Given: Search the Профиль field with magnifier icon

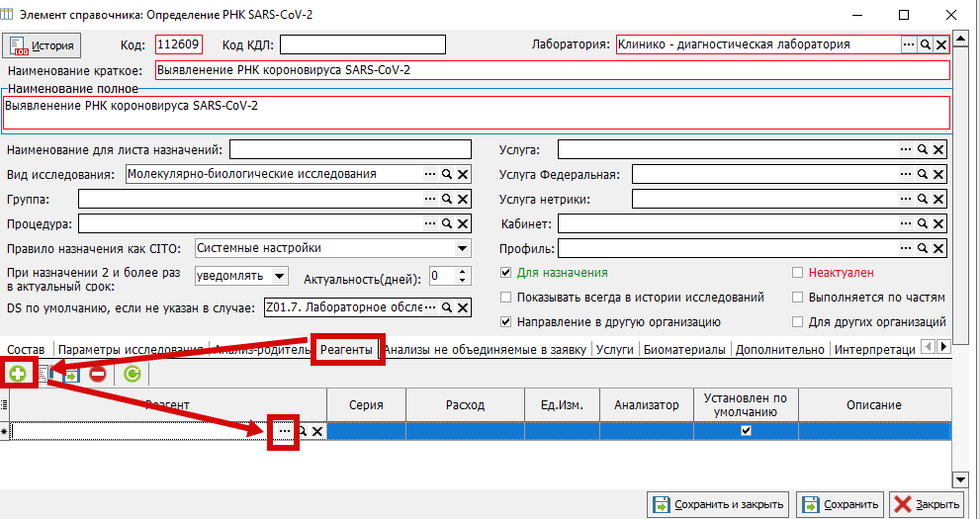Looking at the screenshot, I should [x=922, y=249].
